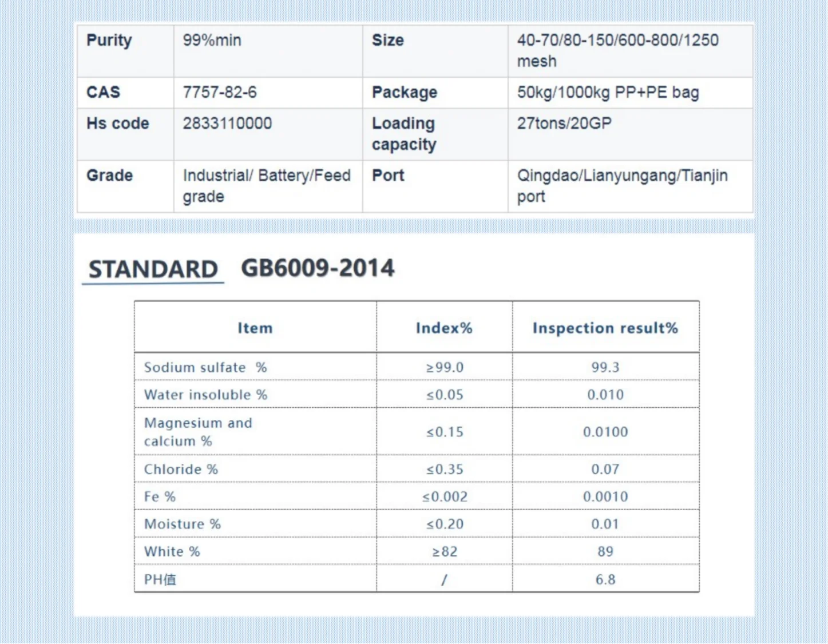The height and width of the screenshot is (644, 828).
Task: Click the Hs code '2833110000'
Action: pyautogui.click(x=227, y=123)
